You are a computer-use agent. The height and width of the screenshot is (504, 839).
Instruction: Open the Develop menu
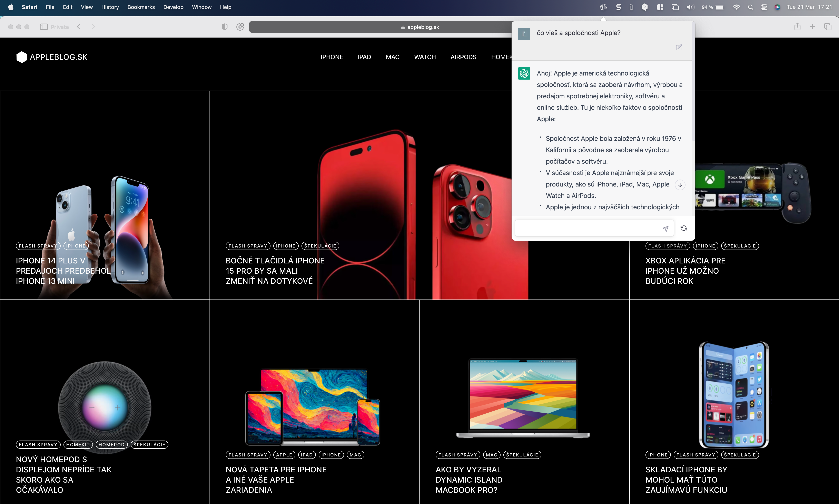pos(173,7)
